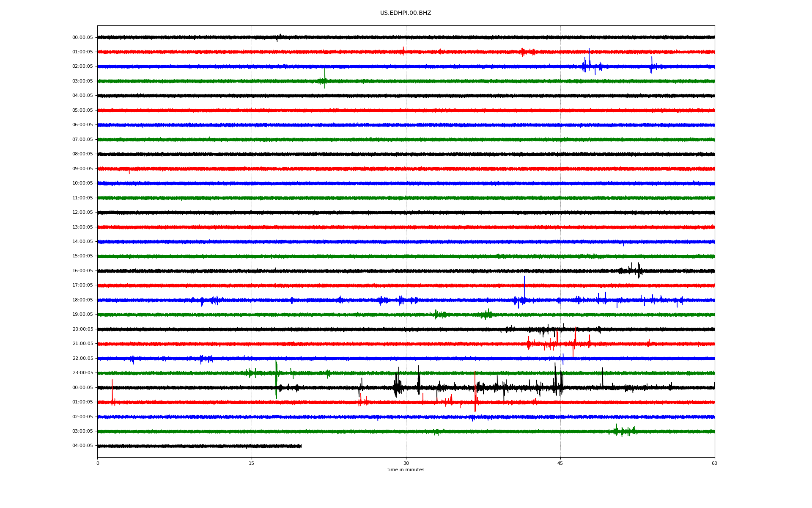Click the plot title US.EDHPI.00.BHZ

tap(406, 13)
